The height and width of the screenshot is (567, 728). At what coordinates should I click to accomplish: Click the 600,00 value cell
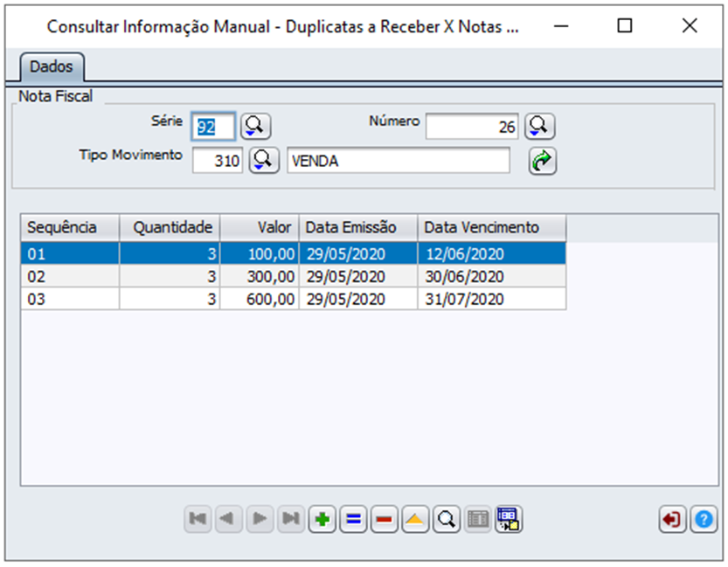pos(260,299)
